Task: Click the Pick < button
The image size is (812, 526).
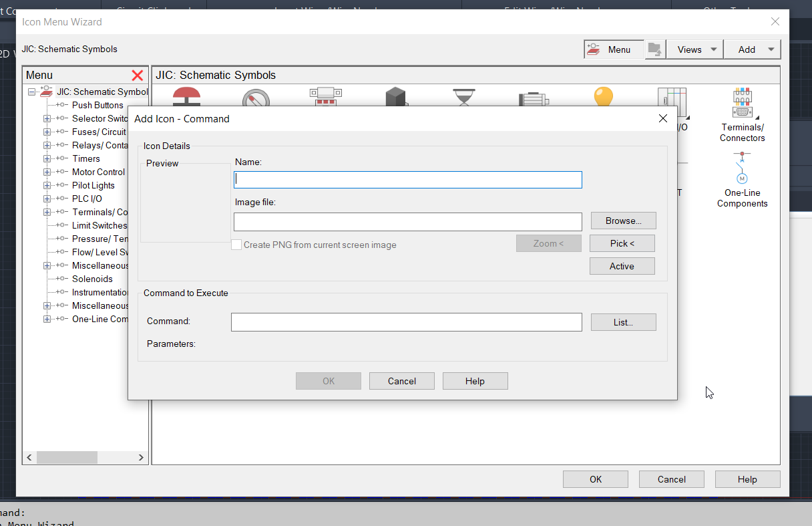Action: pyautogui.click(x=622, y=243)
